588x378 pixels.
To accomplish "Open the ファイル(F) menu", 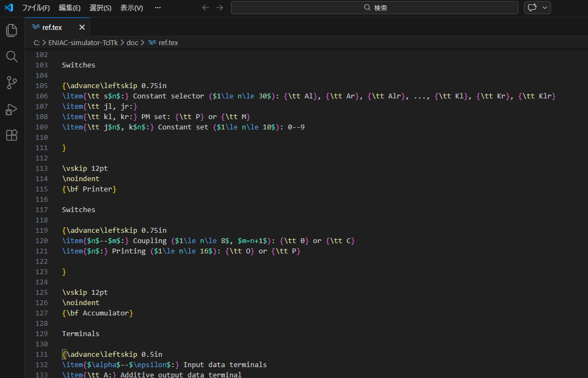I will (x=36, y=8).
